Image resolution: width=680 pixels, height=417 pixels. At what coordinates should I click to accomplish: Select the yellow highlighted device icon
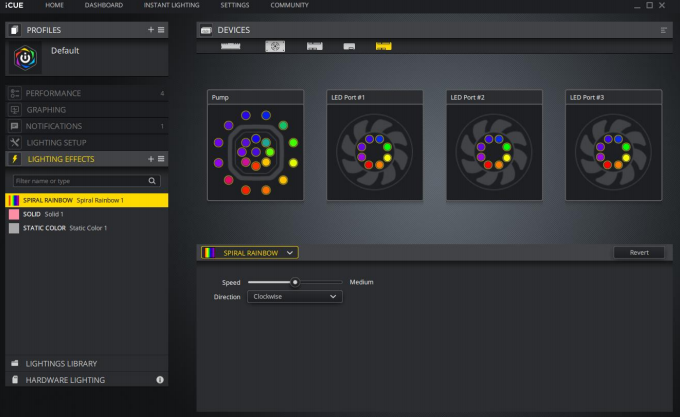(383, 46)
